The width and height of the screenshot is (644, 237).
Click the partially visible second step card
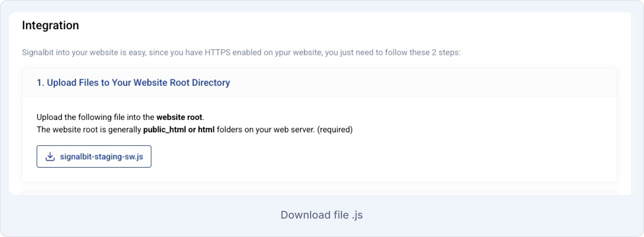319,193
